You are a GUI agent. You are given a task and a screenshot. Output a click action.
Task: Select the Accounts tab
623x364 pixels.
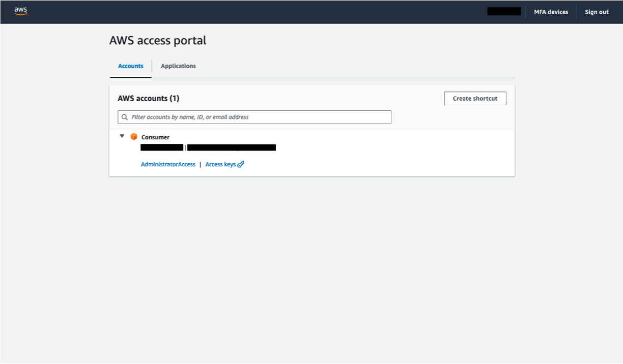[130, 66]
